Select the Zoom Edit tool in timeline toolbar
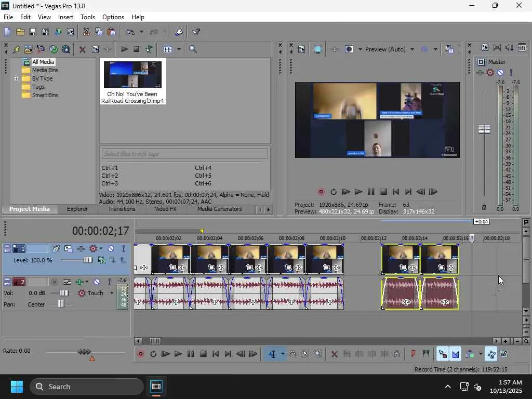 317,354
